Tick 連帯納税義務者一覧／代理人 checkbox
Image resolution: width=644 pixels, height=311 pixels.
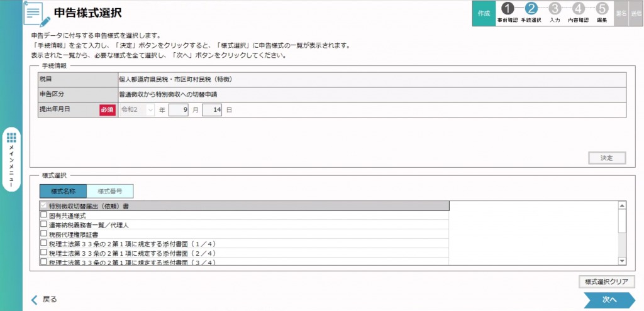point(43,224)
